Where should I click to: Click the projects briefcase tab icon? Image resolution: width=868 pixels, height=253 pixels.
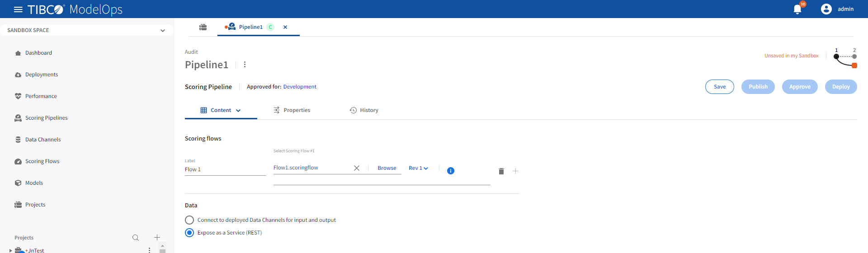pyautogui.click(x=203, y=27)
